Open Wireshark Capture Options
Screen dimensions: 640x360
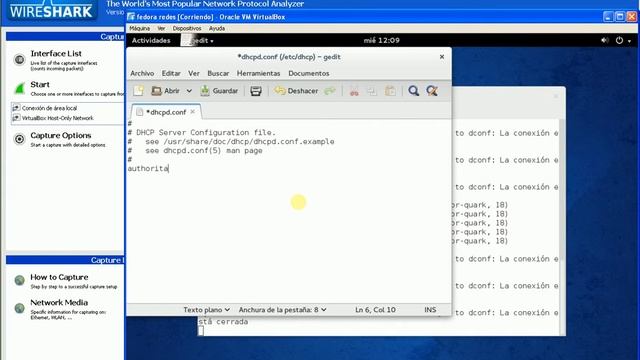[61, 136]
